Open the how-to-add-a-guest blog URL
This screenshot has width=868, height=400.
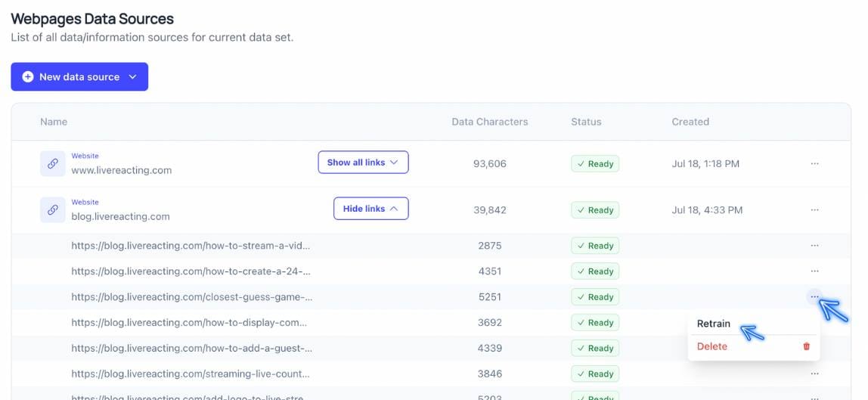coord(191,348)
